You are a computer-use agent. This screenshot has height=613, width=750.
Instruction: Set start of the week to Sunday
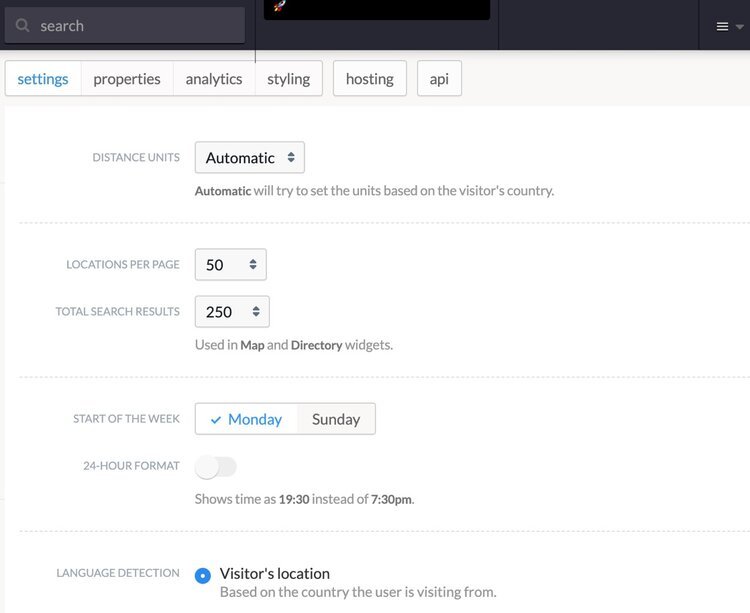click(336, 419)
